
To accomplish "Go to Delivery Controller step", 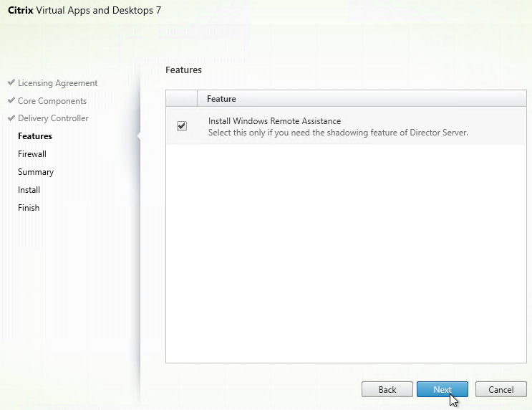I will 53,118.
